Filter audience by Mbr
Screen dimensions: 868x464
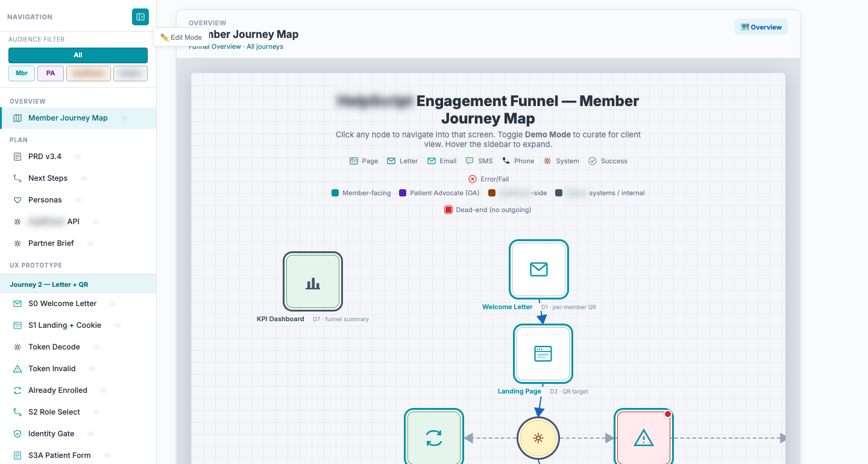pyautogui.click(x=22, y=74)
